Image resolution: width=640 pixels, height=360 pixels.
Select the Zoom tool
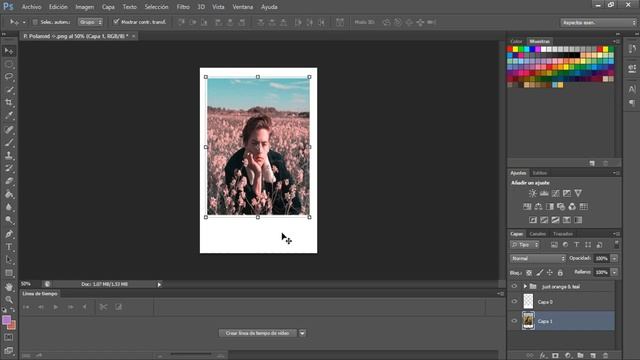pos(9,300)
